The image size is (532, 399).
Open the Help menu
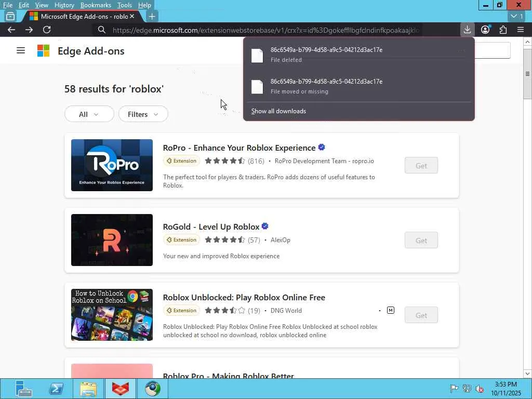click(144, 5)
